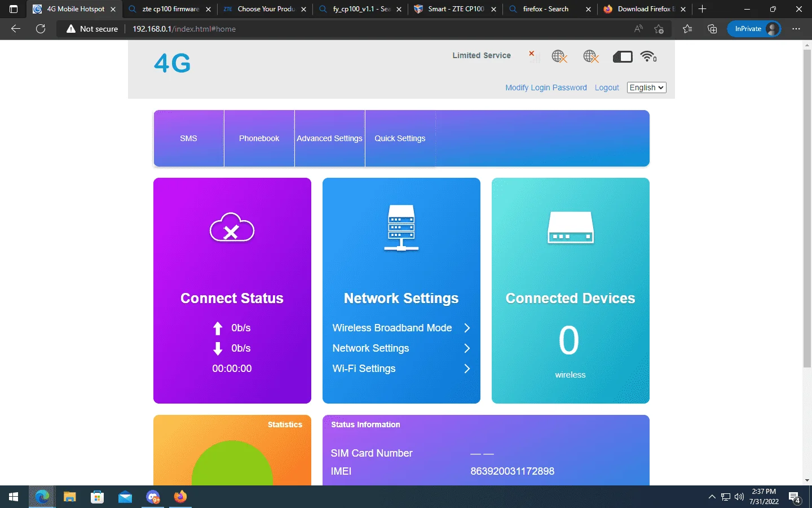Add this page to favorites star icon
This screenshot has width=812, height=508.
(659, 29)
